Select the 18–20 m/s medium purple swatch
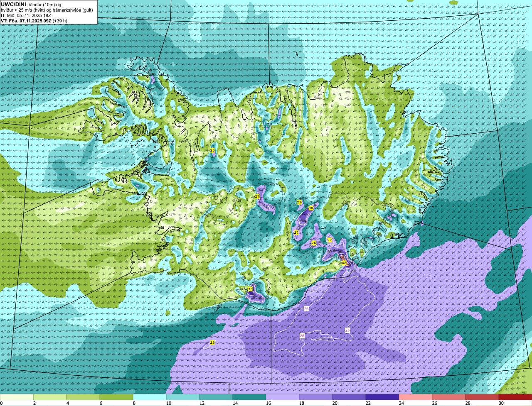This screenshot has height=406, width=532. pyautogui.click(x=316, y=397)
